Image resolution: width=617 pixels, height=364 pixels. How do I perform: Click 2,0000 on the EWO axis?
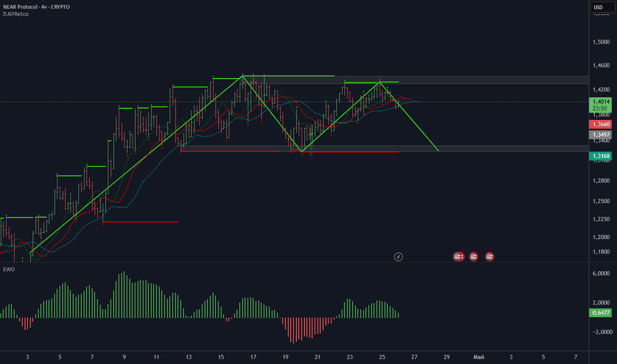coord(601,303)
